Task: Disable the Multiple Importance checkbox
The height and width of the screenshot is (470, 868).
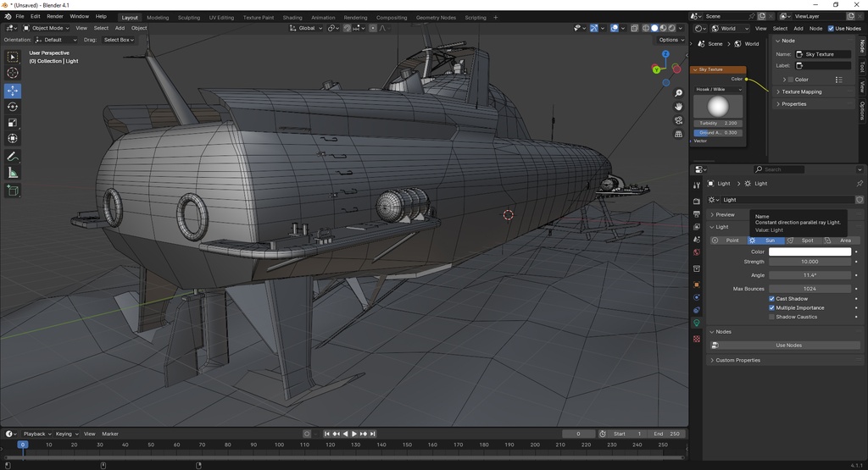Action: [771, 308]
